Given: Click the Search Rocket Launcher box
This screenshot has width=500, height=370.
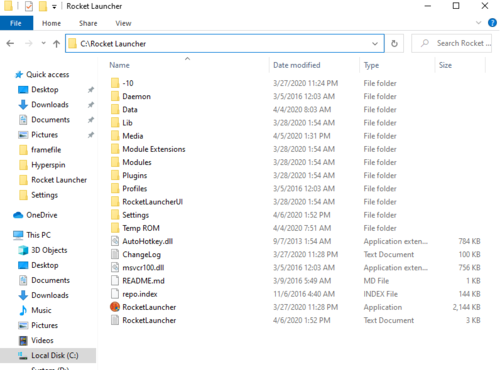Looking at the screenshot, I should point(451,43).
